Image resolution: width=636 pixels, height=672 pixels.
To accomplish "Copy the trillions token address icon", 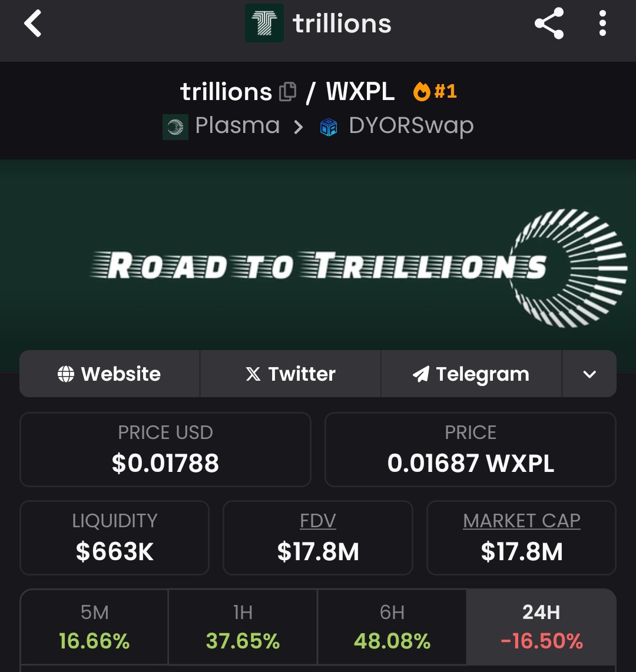I will click(x=287, y=92).
